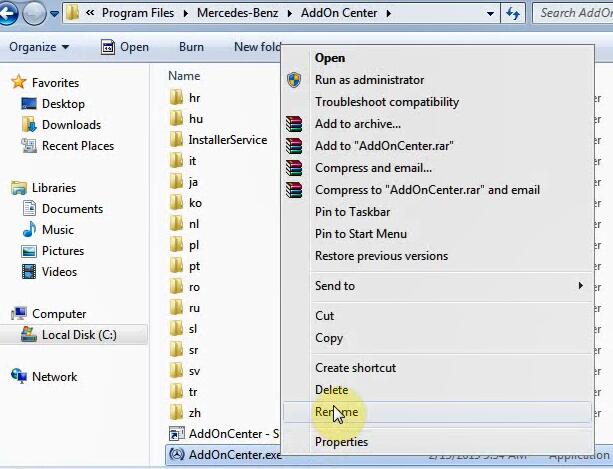Click the Recent Places icon
The height and width of the screenshot is (469, 613).
[29, 146]
